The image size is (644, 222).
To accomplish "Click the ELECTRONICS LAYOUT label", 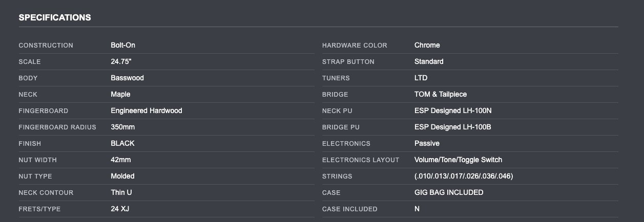I will [361, 160].
